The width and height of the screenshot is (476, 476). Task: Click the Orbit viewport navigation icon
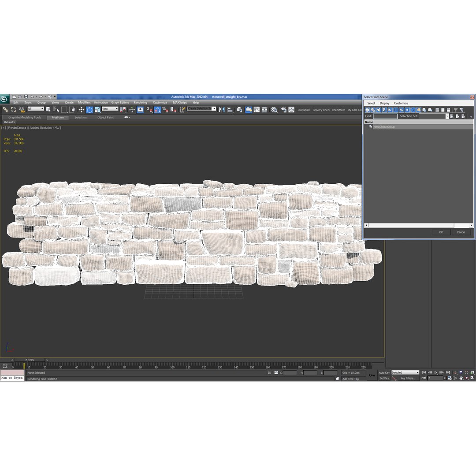(467, 378)
